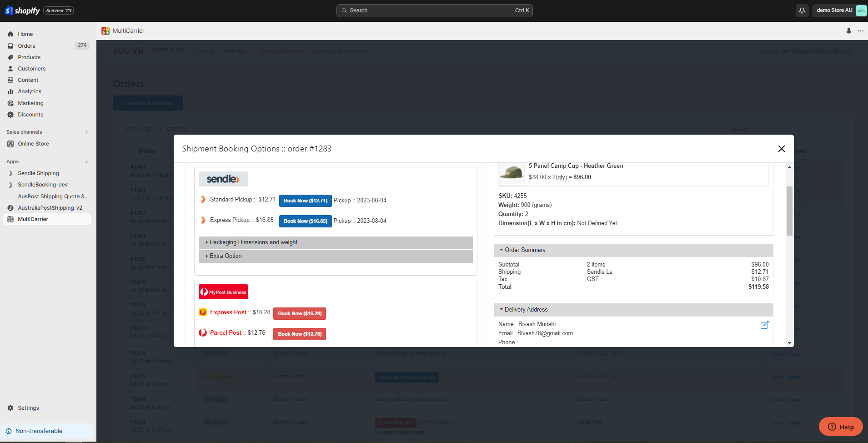Book Express Post for $16.28
The height and width of the screenshot is (443, 868).
coord(300,313)
